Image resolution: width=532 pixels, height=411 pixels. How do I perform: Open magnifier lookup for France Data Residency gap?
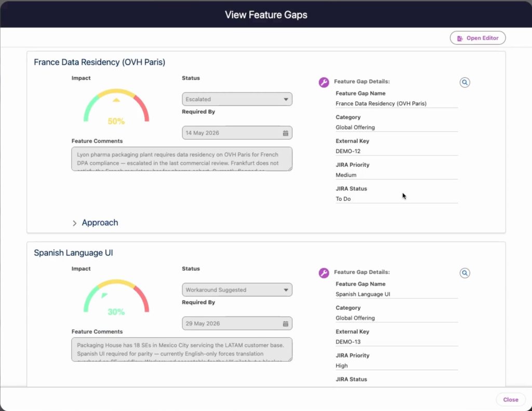(464, 83)
